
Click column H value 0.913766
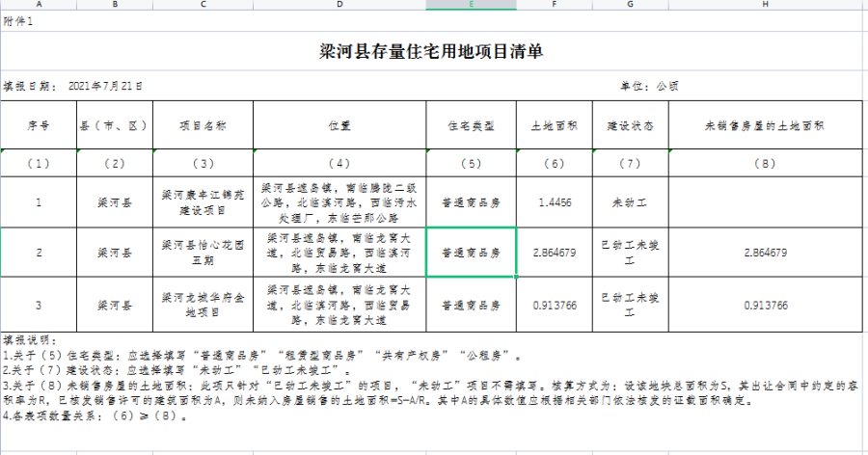(x=766, y=305)
